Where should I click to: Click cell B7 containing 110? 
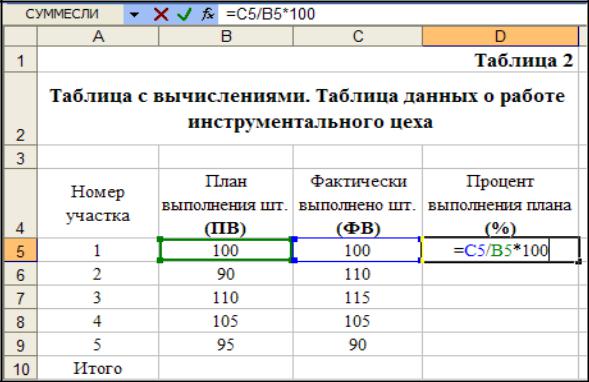coord(226,297)
